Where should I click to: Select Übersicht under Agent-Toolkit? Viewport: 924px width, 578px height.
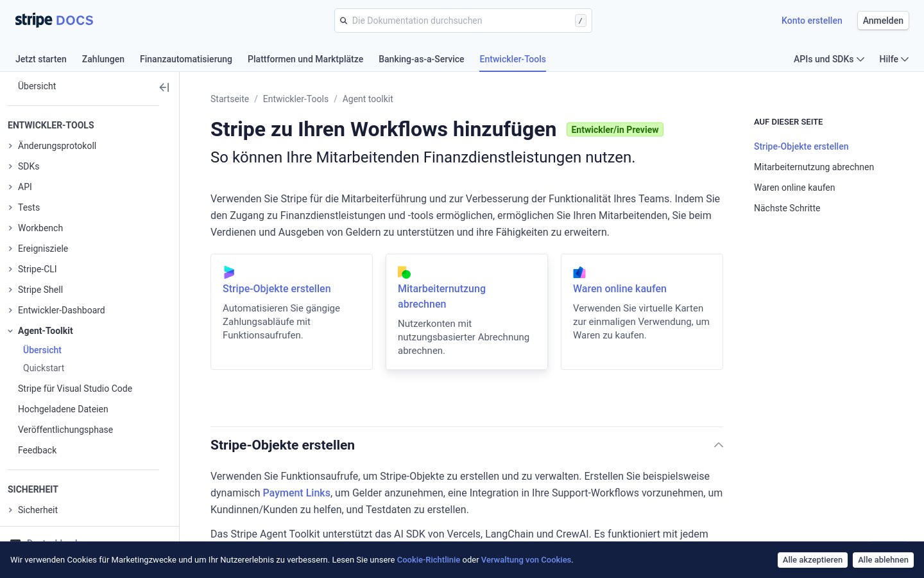(42, 350)
